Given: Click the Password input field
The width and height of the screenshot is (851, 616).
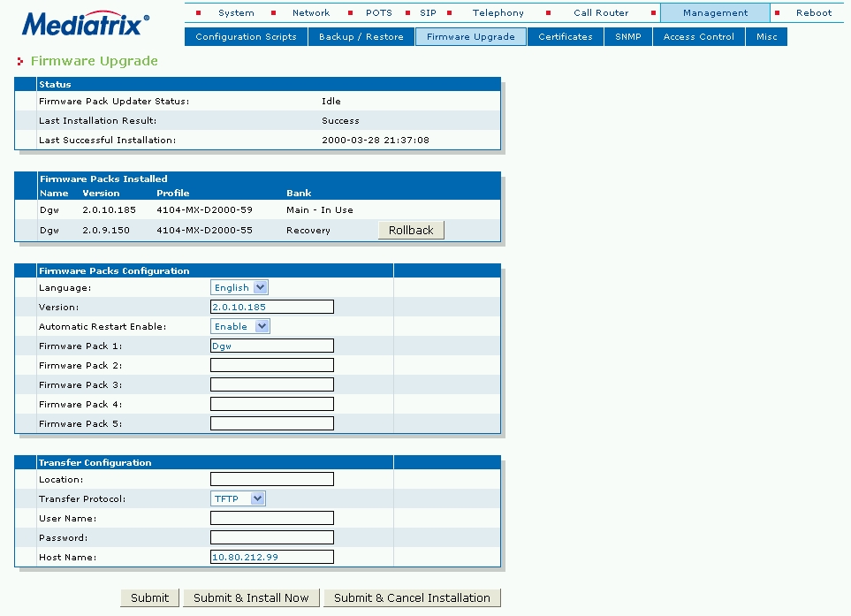Looking at the screenshot, I should [272, 538].
